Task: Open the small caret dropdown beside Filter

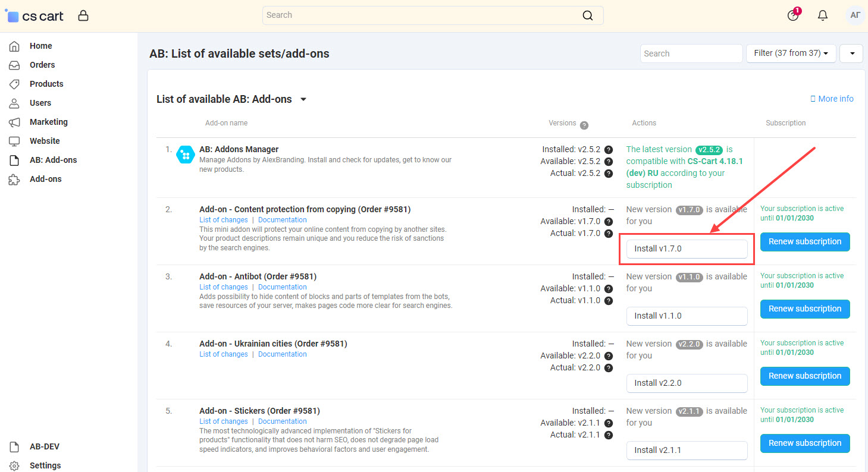Action: 851,54
